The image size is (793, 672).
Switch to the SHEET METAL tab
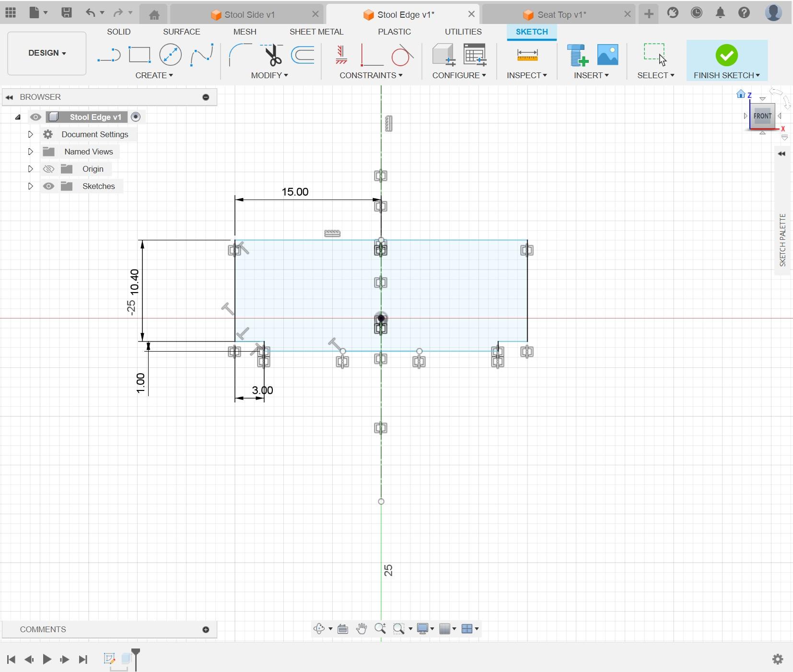click(x=316, y=32)
